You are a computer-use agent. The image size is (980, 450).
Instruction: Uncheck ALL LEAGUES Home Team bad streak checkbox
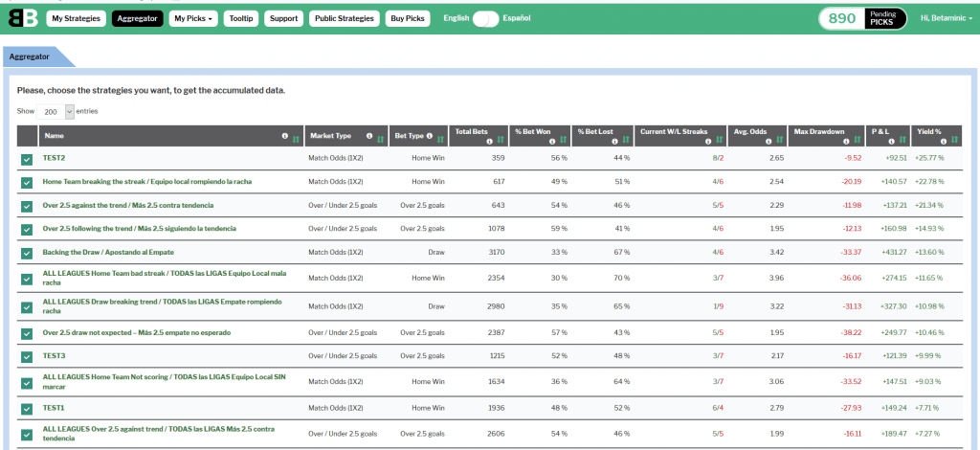(26, 280)
